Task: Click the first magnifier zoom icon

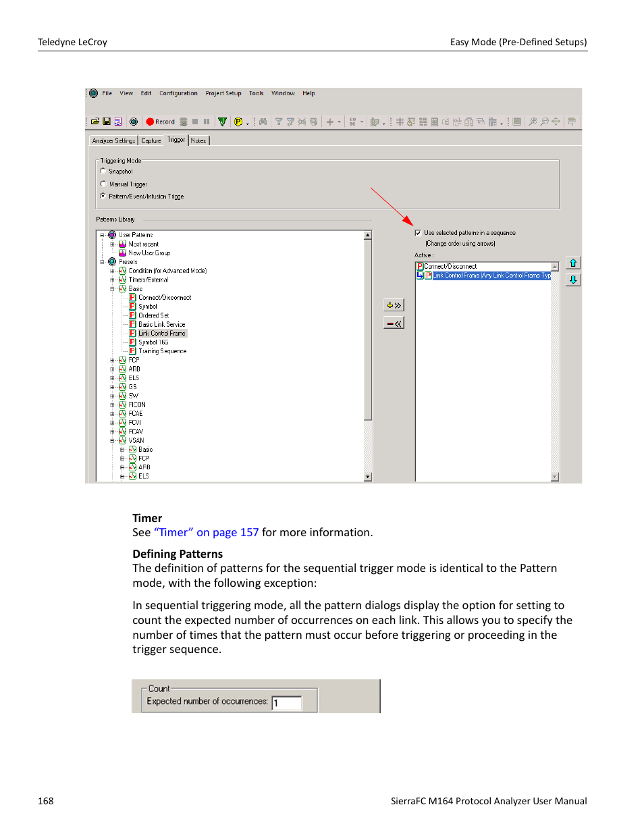Action: coord(533,122)
